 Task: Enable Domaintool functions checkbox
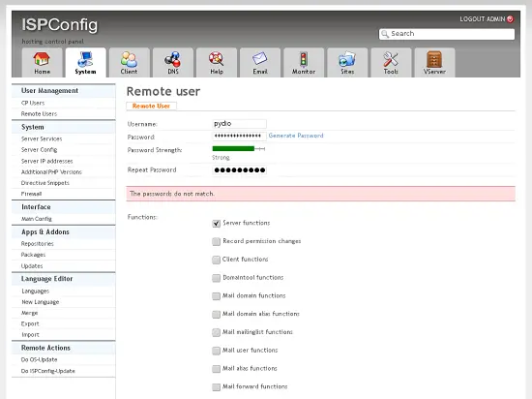click(216, 278)
